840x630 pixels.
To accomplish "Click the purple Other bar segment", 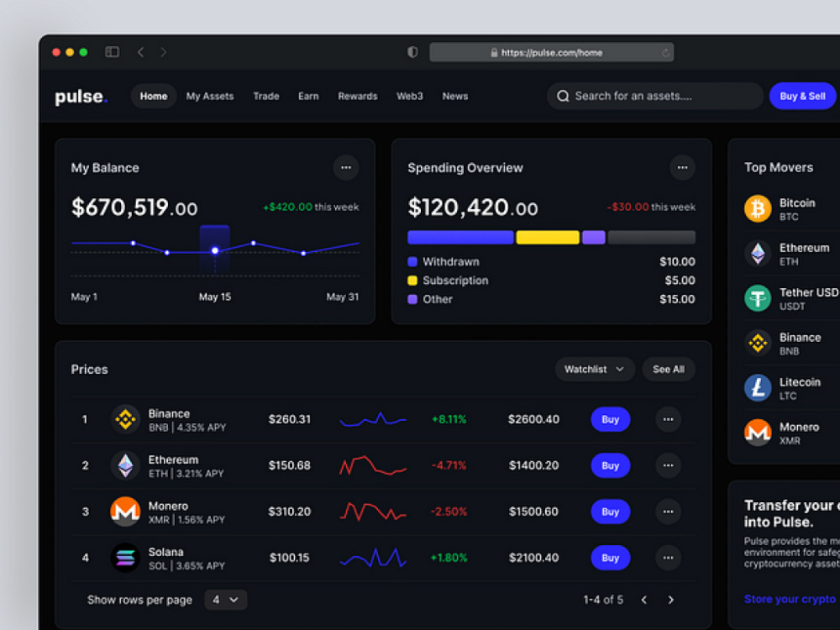I will click(x=594, y=238).
